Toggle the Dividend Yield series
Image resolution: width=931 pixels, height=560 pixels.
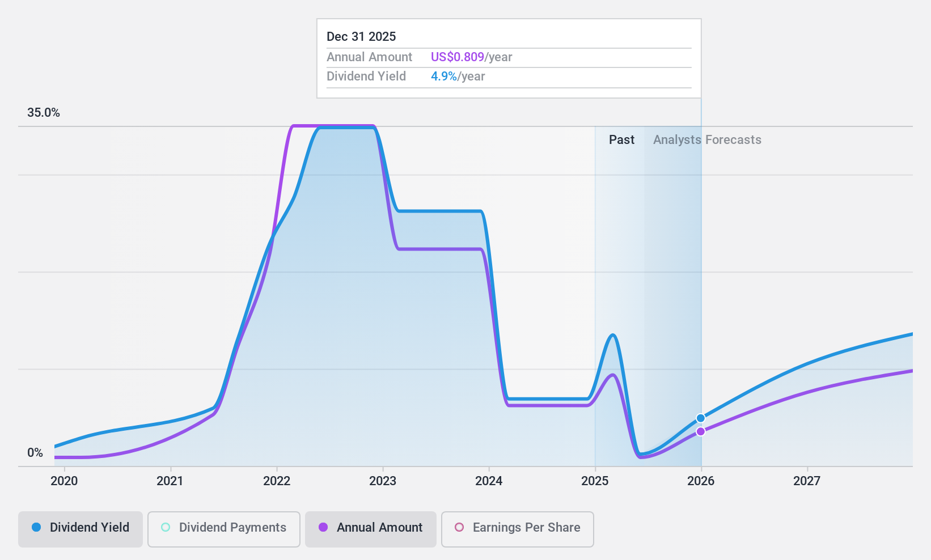[x=81, y=529]
